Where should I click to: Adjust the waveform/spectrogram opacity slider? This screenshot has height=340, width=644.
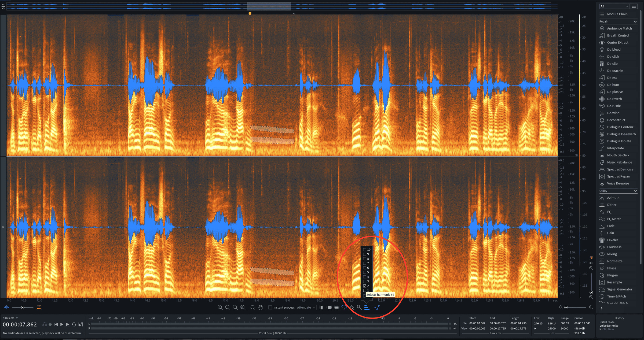pyautogui.click(x=23, y=307)
